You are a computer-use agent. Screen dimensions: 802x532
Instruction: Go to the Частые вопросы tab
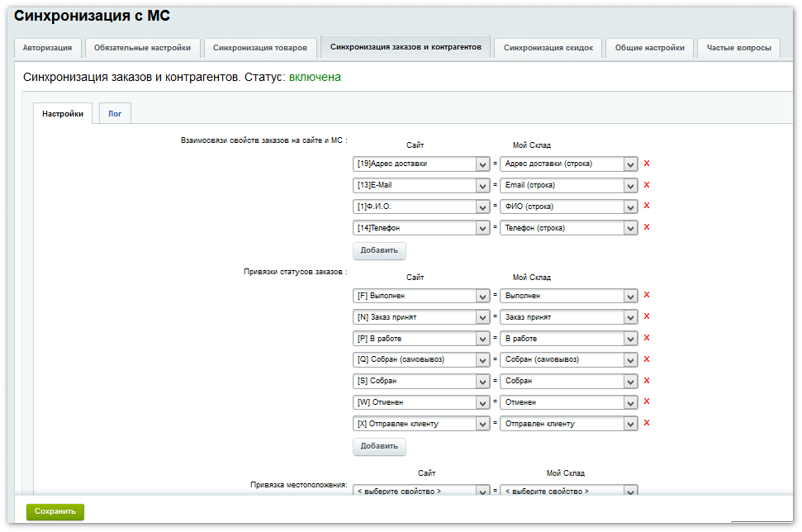738,48
